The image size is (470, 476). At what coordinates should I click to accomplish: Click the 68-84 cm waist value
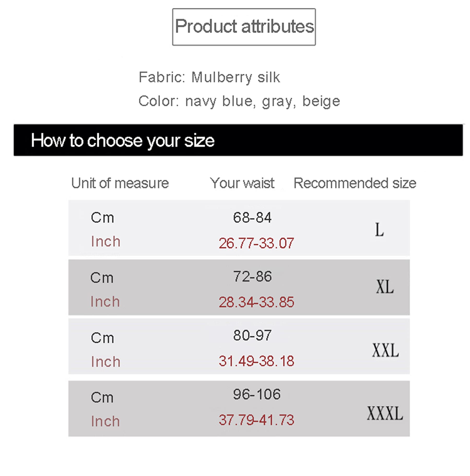pos(252,218)
